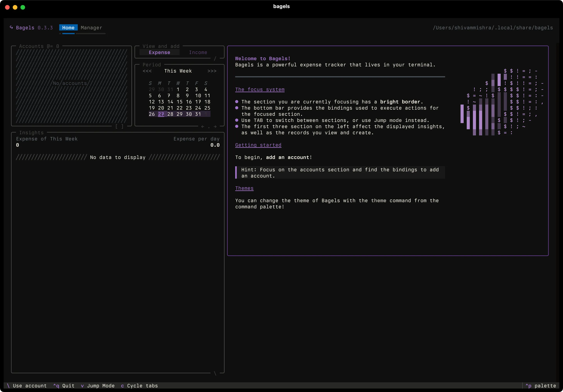Open the ^p command palette
Viewport: 563px width, 392px height.
[541, 386]
